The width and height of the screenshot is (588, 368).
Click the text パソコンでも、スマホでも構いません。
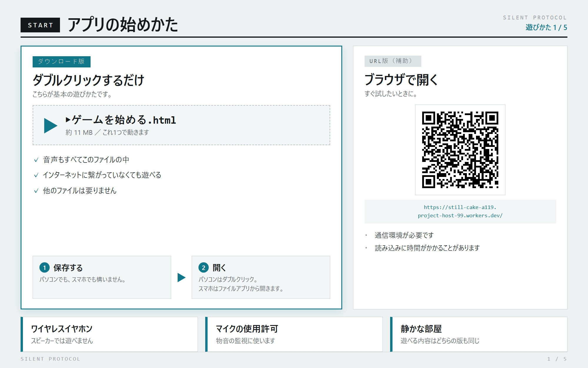pyautogui.click(x=83, y=279)
